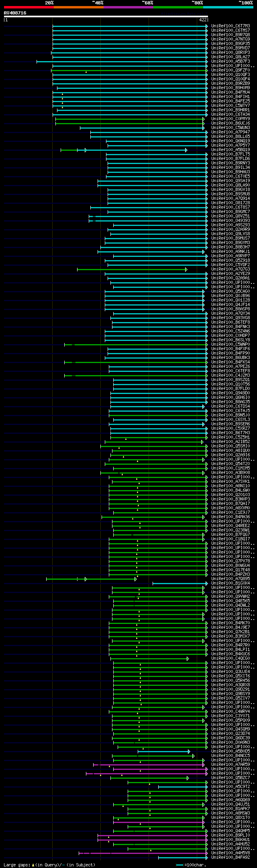Select hit label UniRef100_Q5BZC7

point(230,778)
